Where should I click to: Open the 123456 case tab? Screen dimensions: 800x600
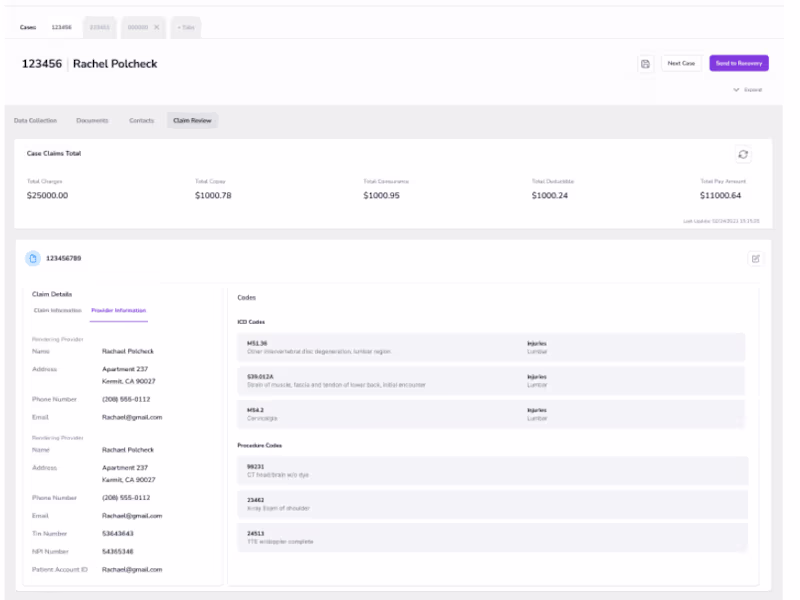click(62, 27)
